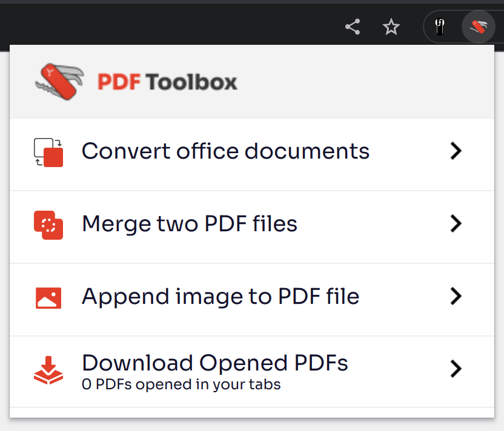The image size is (504, 431).
Task: Select the Convert office documents menu entry
Action: tap(225, 151)
